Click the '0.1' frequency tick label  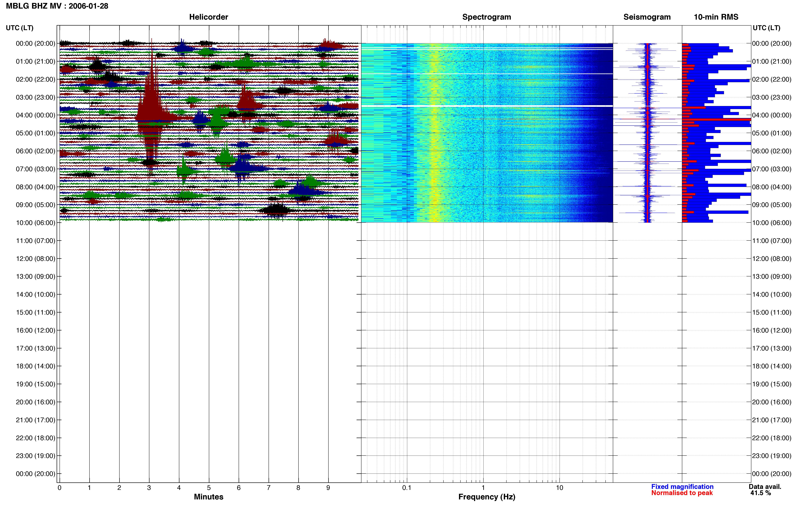click(x=407, y=488)
